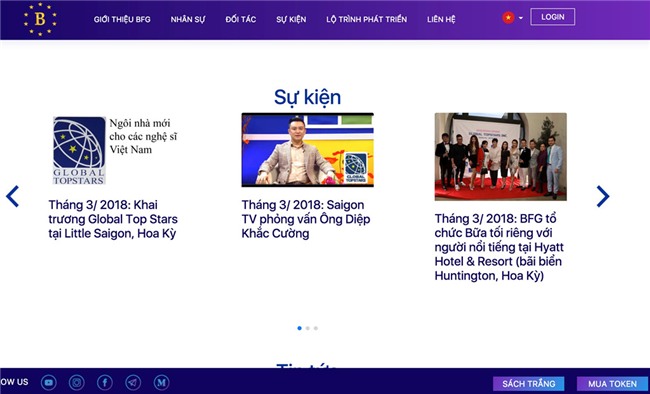Click the LOGIN button
This screenshot has height=394, width=650.
point(553,17)
